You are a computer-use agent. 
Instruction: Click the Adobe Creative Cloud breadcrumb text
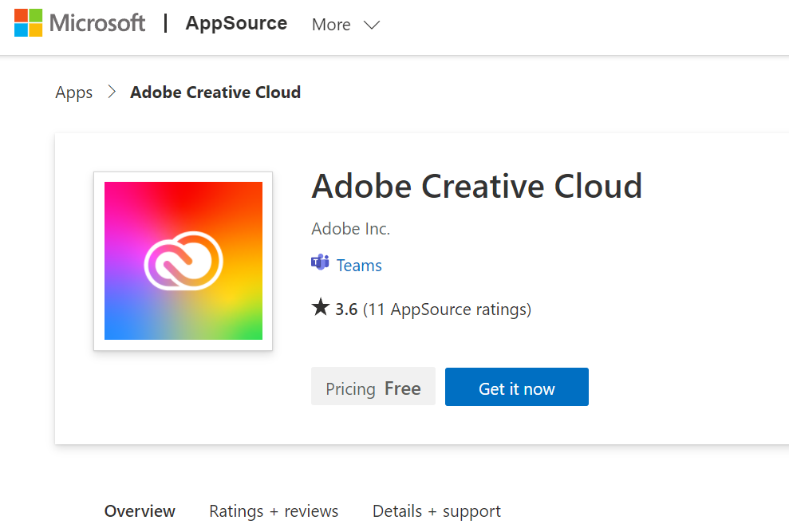(215, 92)
